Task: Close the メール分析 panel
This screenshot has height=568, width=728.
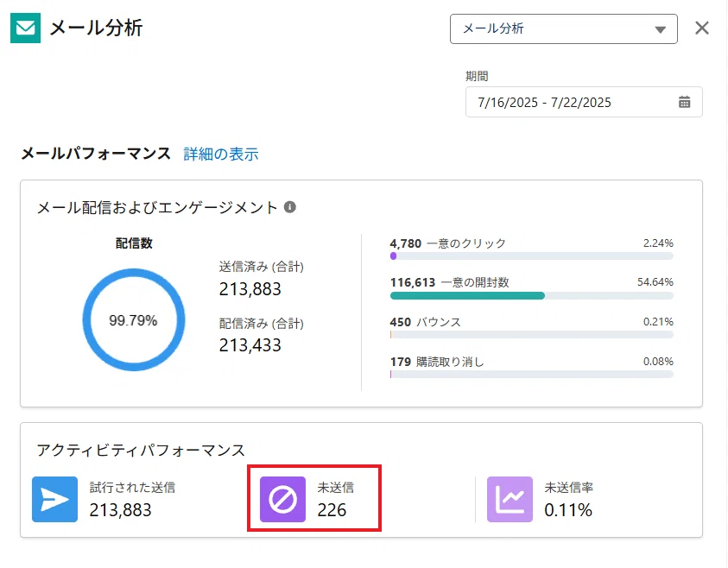Action: 702,28
